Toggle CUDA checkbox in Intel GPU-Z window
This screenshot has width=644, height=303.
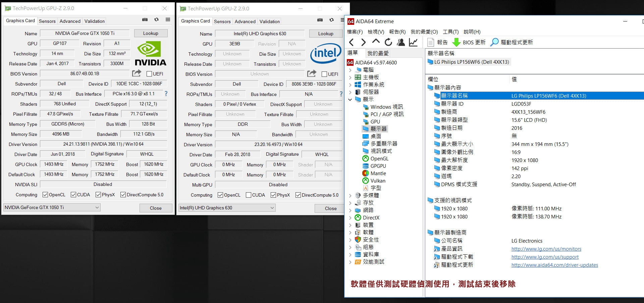tap(249, 195)
